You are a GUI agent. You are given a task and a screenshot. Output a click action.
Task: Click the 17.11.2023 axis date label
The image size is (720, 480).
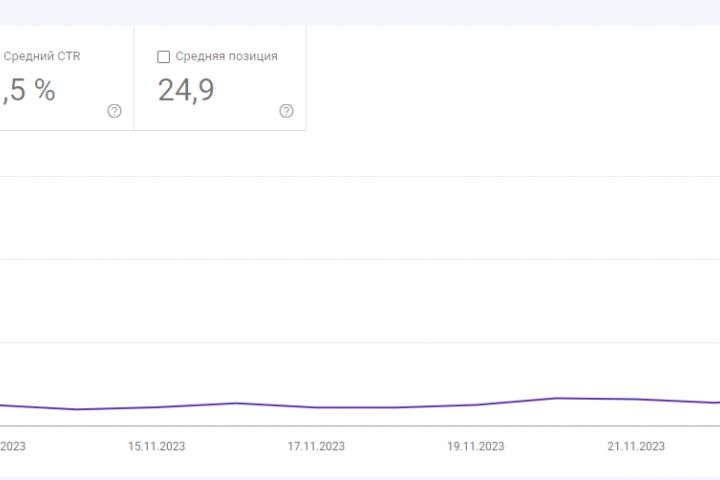pyautogui.click(x=316, y=447)
